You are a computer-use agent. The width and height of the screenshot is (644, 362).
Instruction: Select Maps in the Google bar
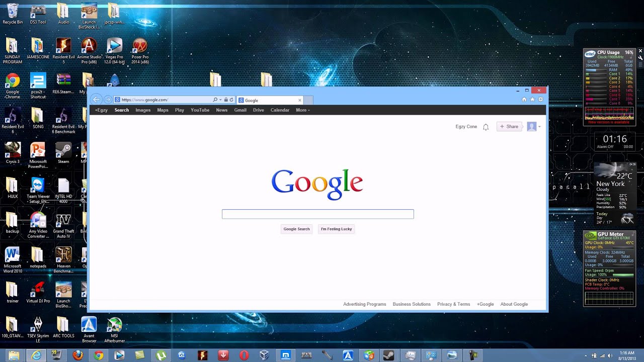163,110
